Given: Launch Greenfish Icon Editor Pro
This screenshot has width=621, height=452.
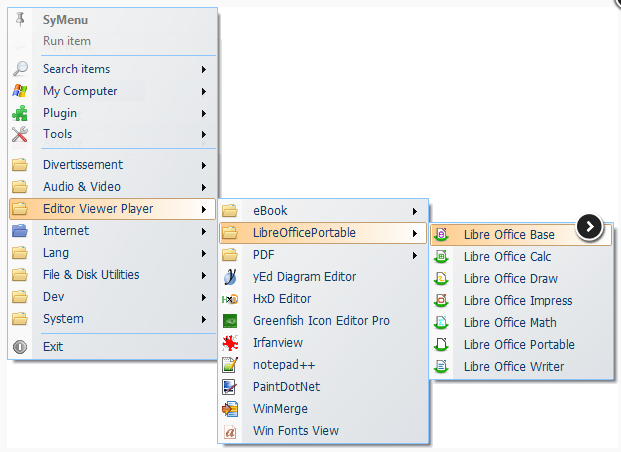Looking at the screenshot, I should (323, 320).
